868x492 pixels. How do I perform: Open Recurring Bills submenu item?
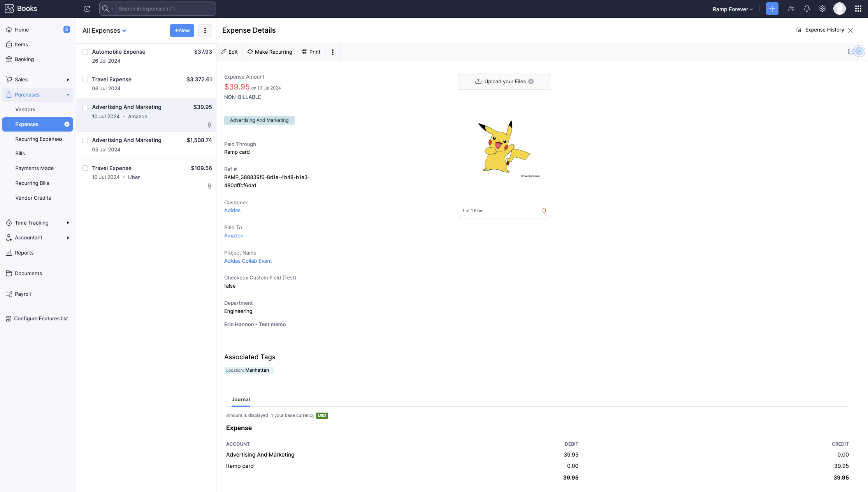[x=32, y=183]
